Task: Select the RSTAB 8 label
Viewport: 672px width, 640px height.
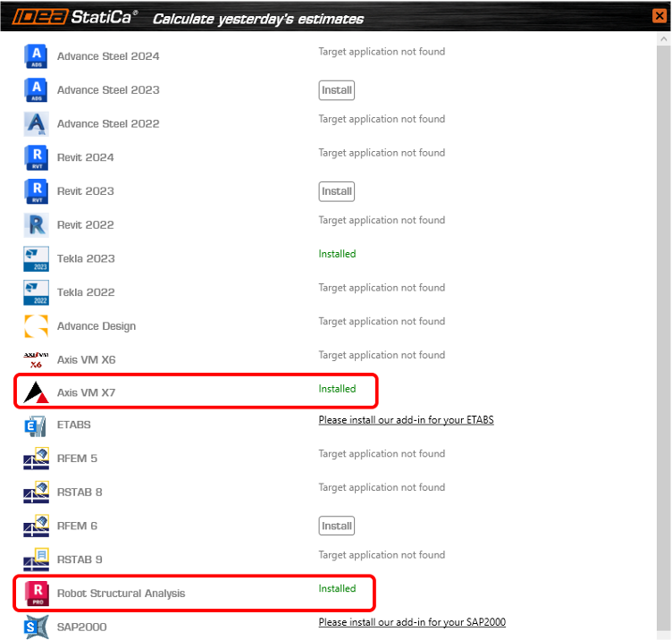Action: coord(80,493)
